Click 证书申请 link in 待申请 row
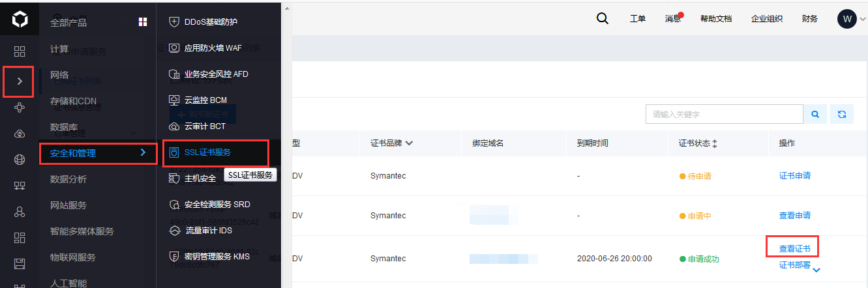The width and height of the screenshot is (868, 288). [795, 176]
